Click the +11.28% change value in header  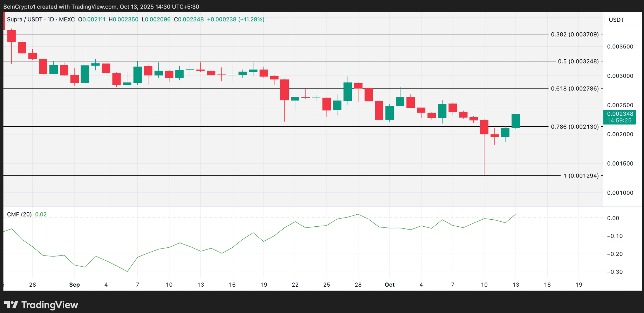251,20
